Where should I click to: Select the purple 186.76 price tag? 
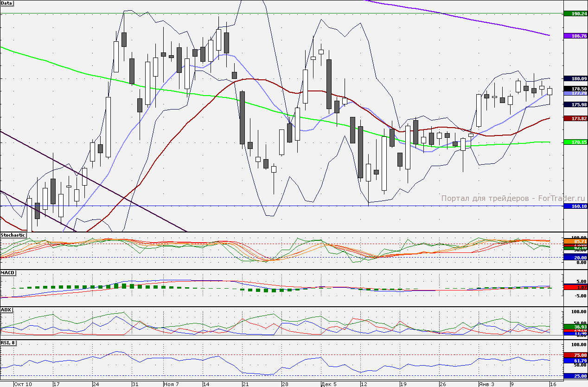575,36
